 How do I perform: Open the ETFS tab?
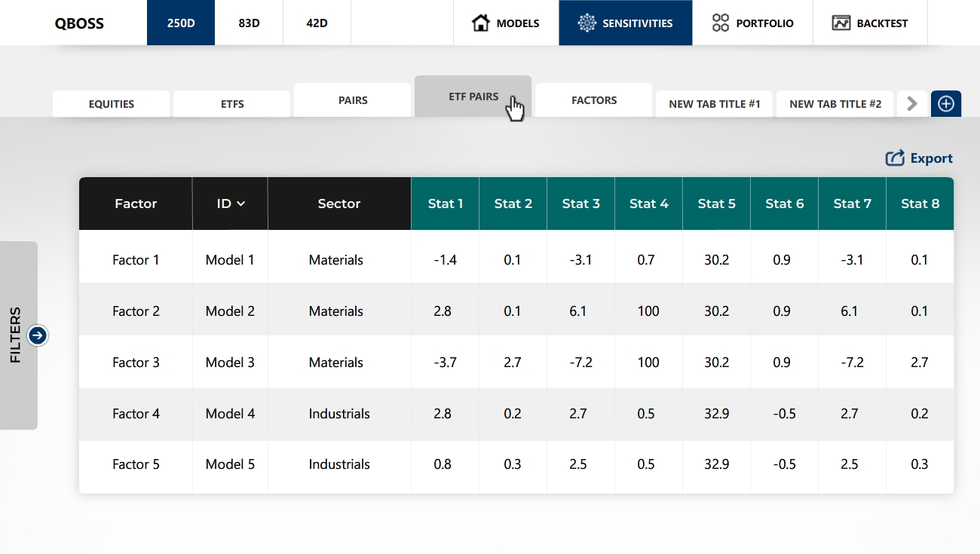[x=232, y=104]
